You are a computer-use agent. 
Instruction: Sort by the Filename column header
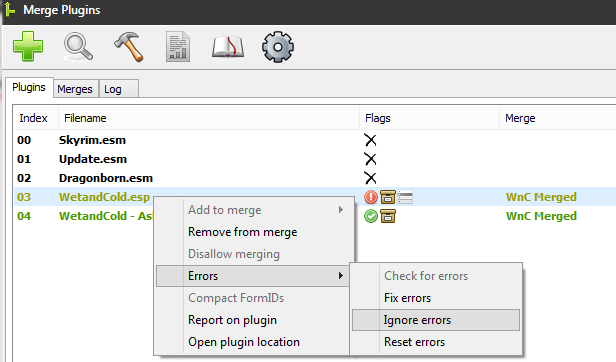coord(209,118)
